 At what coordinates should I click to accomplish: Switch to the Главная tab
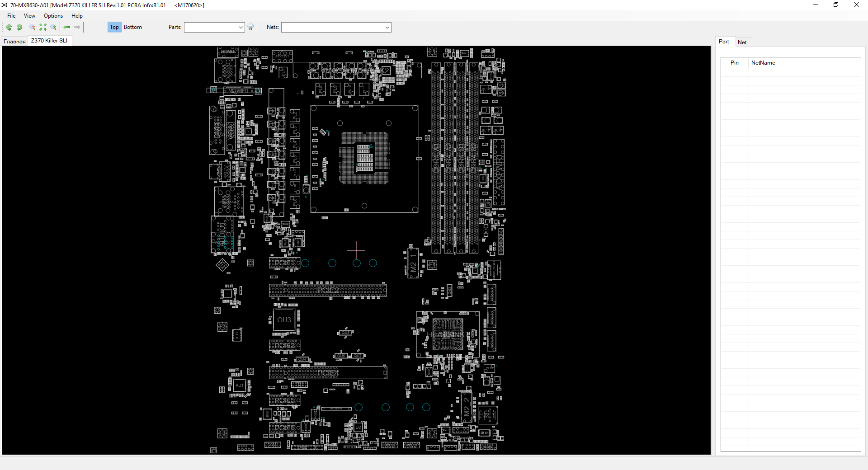point(14,41)
